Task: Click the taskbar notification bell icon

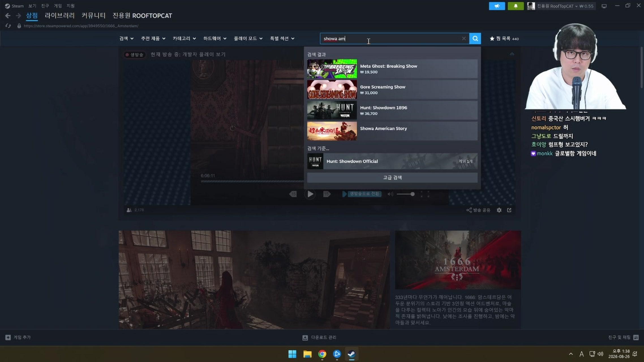Action: [635, 354]
